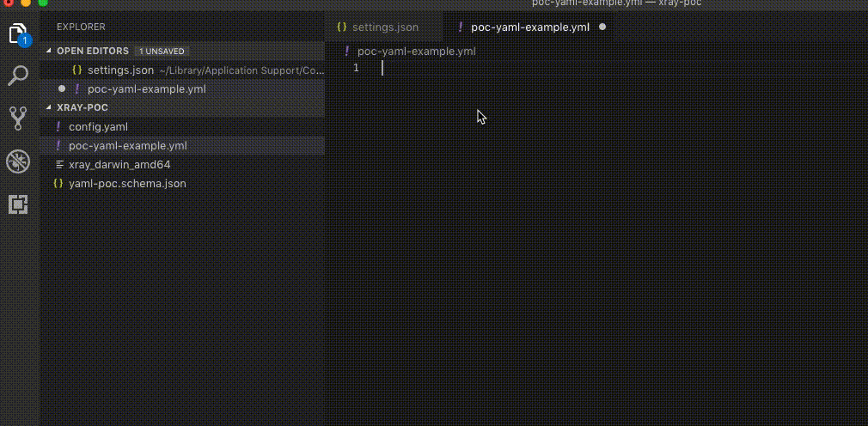Open the Extensions view in activity bar
868x426 pixels.
(x=18, y=204)
